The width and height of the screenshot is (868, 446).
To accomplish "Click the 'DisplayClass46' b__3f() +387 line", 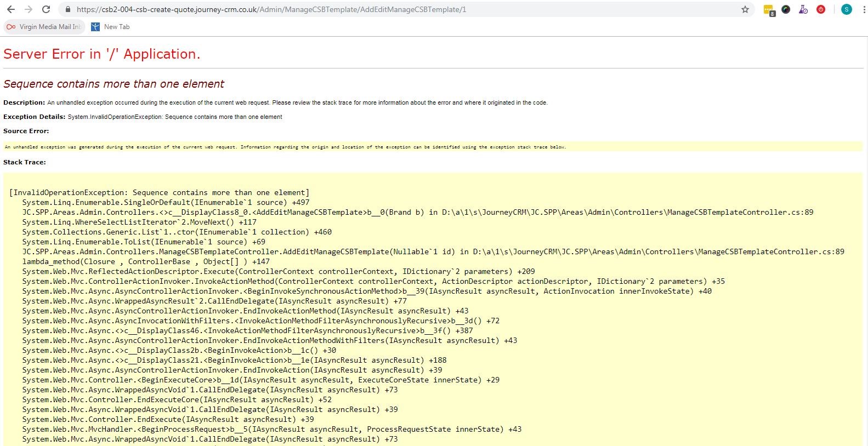I will point(247,331).
